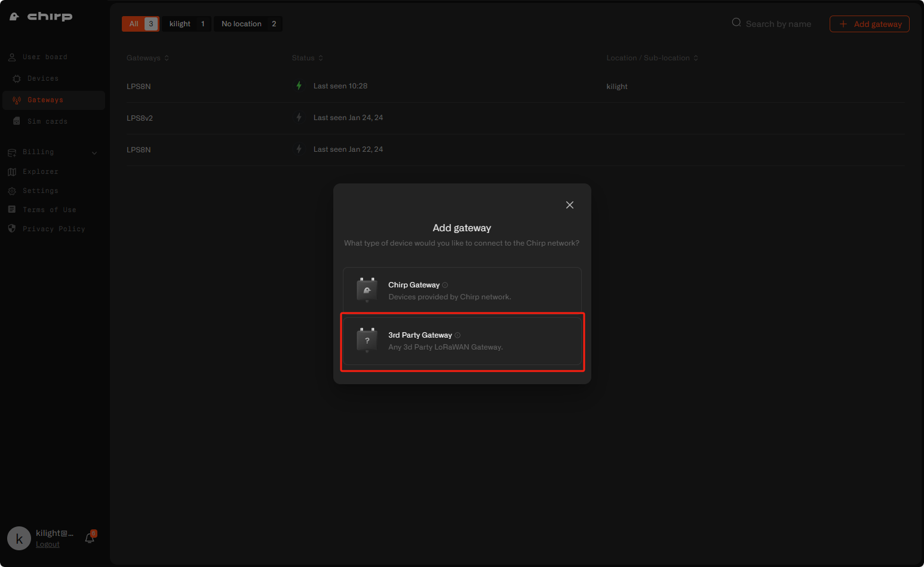
Task: Click the kilight location cell
Action: click(x=617, y=87)
